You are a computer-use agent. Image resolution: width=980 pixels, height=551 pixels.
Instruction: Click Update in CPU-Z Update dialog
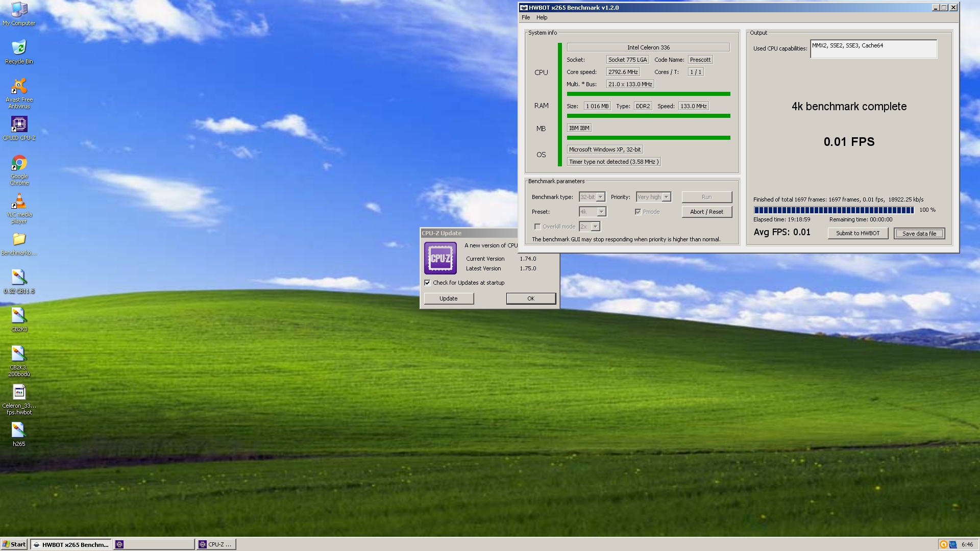coord(449,298)
